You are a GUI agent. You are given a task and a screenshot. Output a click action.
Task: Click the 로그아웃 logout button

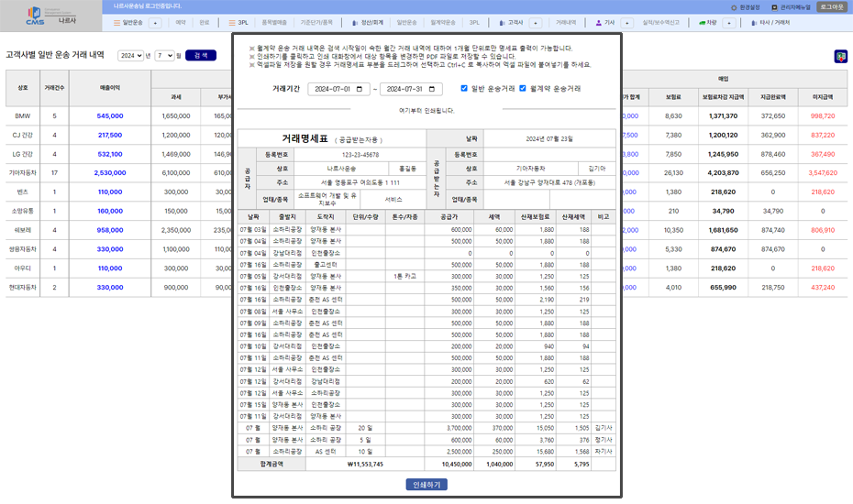832,7
